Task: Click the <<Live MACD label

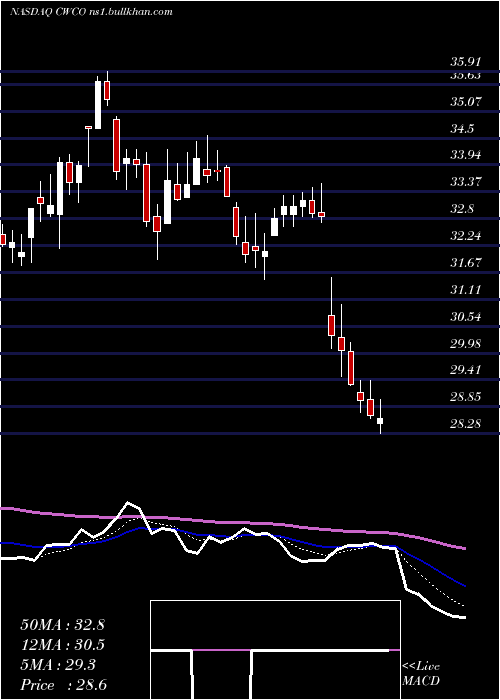Action: click(x=421, y=674)
